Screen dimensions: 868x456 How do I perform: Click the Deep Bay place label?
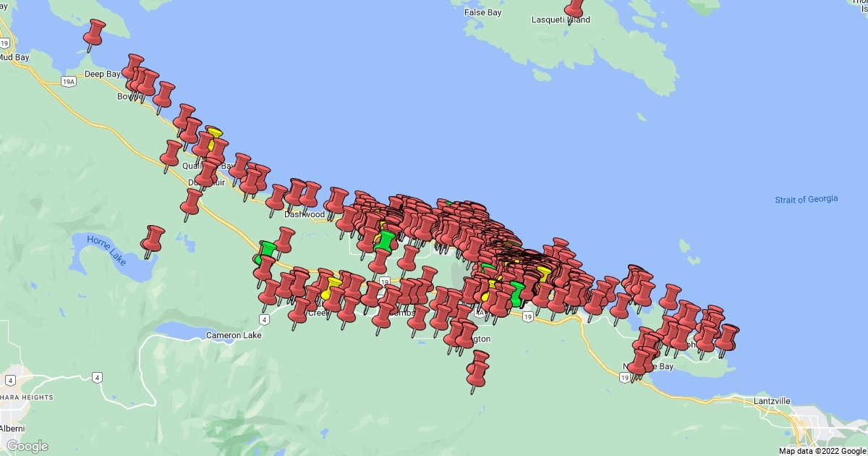(103, 74)
